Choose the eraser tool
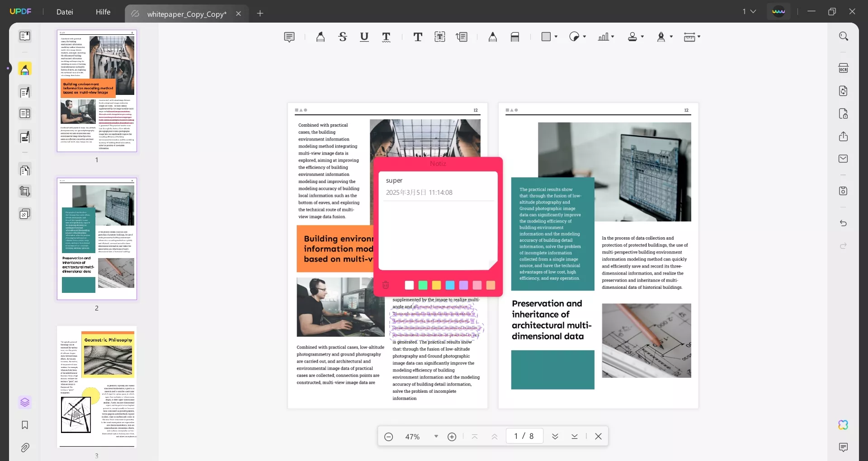Viewport: 868px width, 461px height. 515,37
